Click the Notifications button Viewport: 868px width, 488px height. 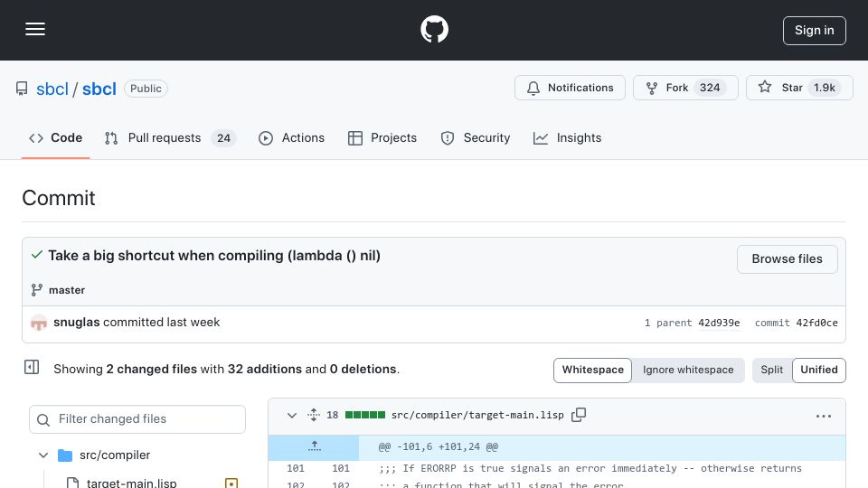[570, 88]
